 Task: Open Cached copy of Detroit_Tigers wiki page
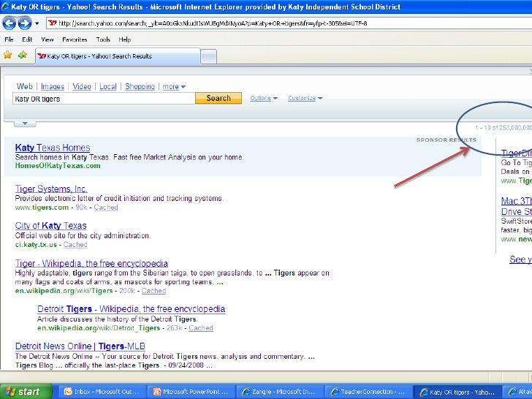coord(201,328)
